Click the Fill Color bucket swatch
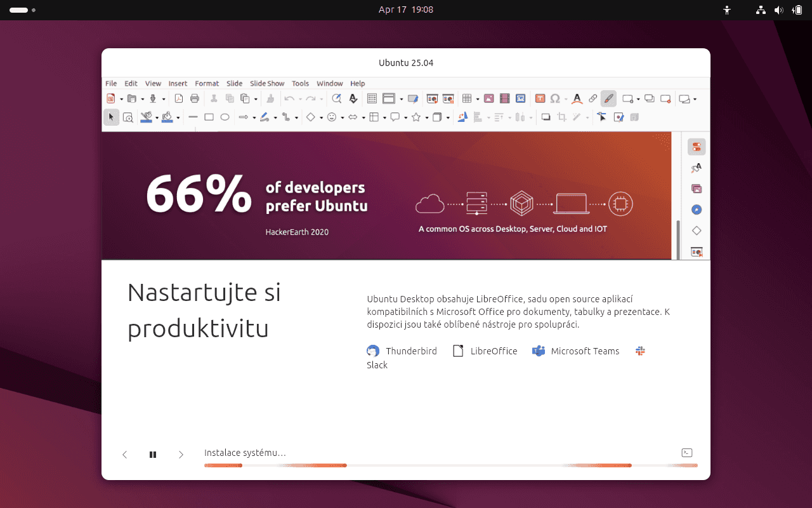Viewport: 812px width, 508px height. 167,117
